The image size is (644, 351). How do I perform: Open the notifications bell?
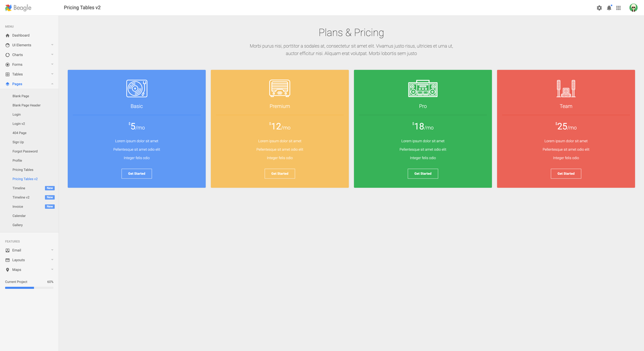pos(609,8)
